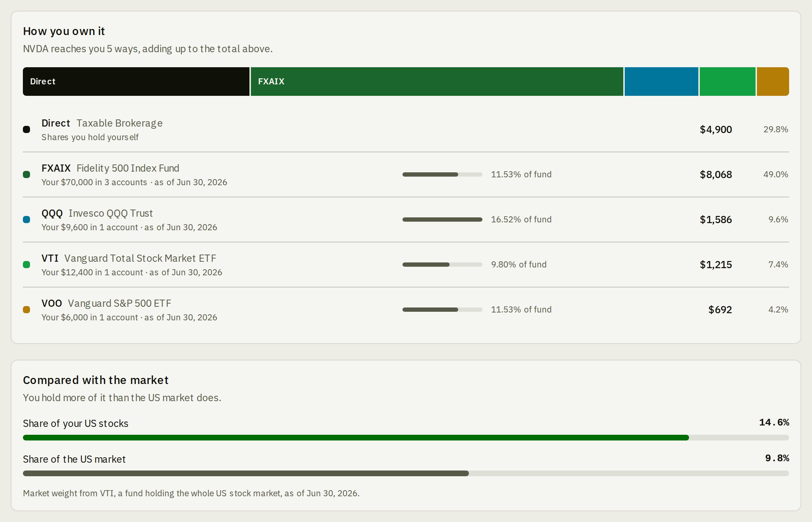Screen dimensions: 812x522
Task: Click the amber dot beside VOO
Action: 26,310
